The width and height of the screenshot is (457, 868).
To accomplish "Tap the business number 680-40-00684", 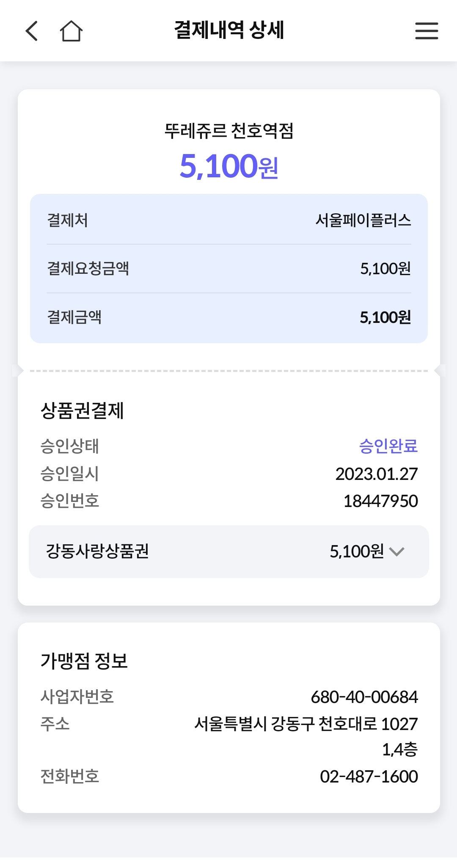I will (364, 697).
